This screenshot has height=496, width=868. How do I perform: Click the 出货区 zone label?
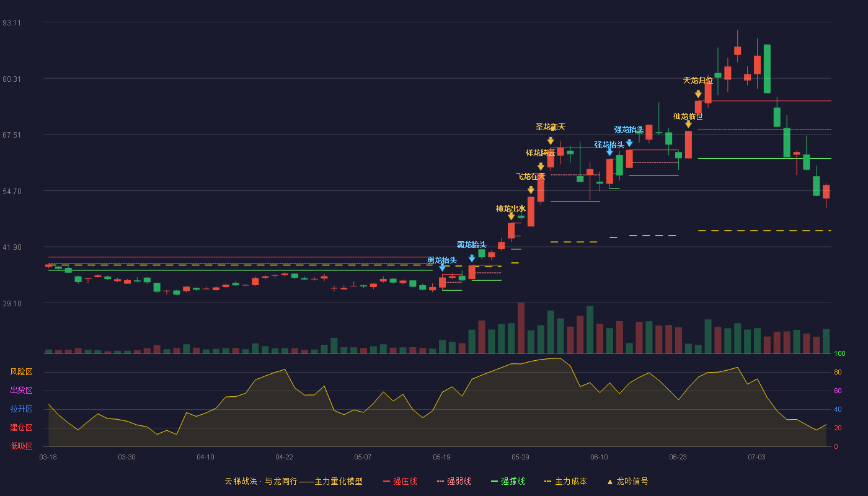(21, 391)
